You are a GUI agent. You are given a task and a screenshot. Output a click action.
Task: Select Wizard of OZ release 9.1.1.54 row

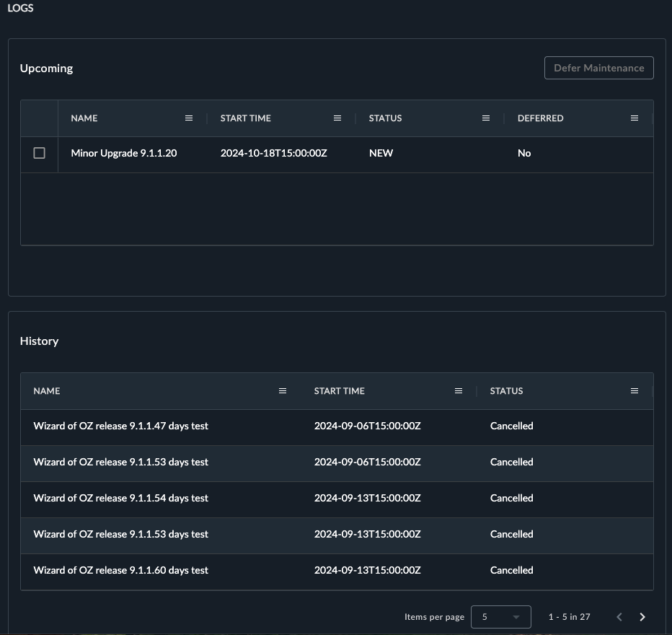337,499
